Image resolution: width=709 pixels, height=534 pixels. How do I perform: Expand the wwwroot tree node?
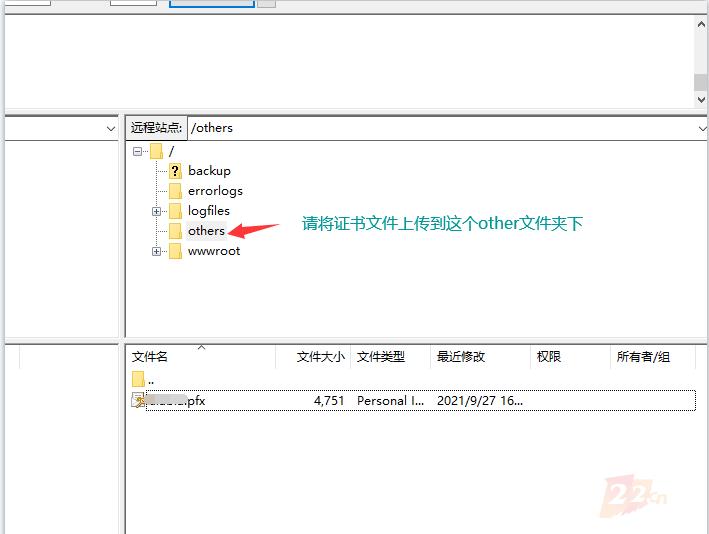(x=156, y=251)
